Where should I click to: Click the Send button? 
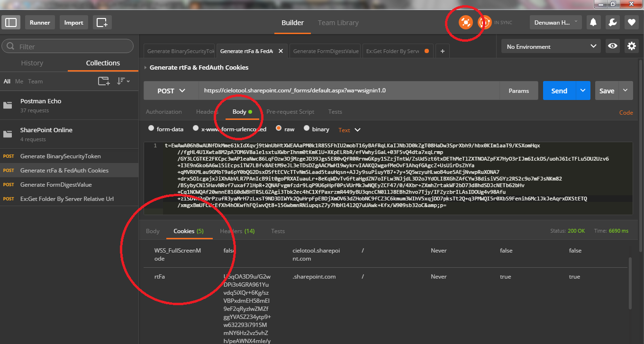point(559,90)
